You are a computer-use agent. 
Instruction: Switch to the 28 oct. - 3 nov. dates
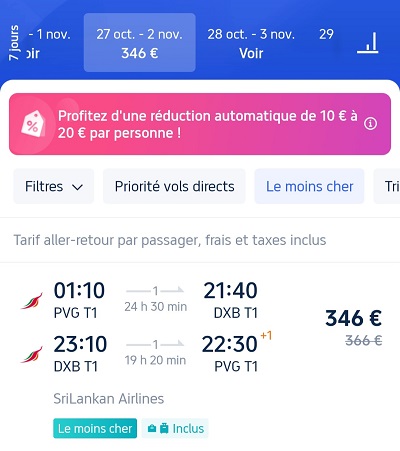pyautogui.click(x=251, y=43)
